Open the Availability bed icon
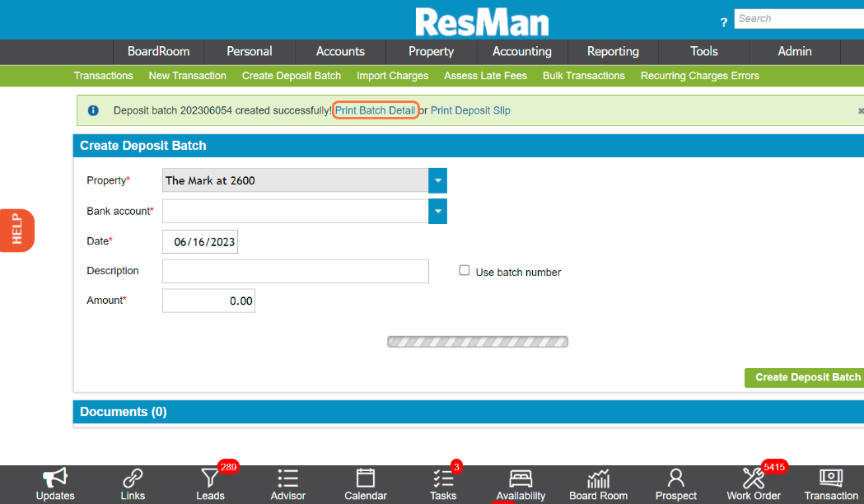This screenshot has width=864, height=504. (521, 478)
